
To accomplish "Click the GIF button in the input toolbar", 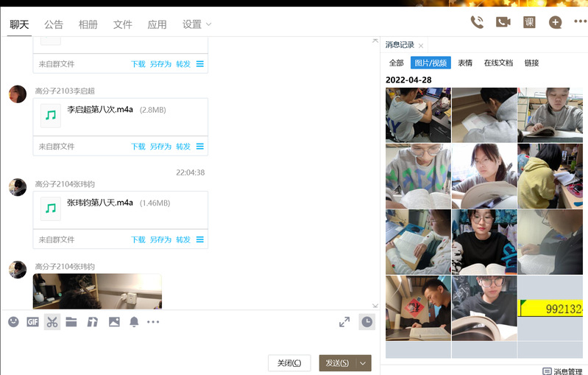I will [x=32, y=322].
